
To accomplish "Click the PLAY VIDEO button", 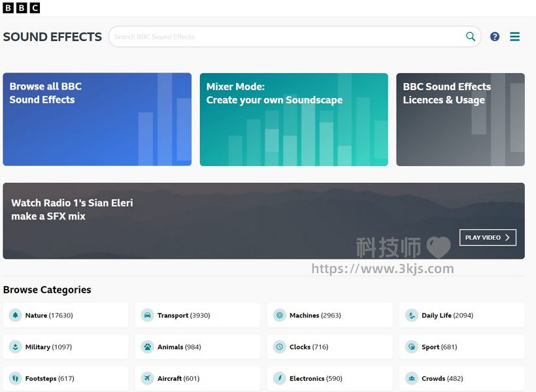I will (488, 238).
